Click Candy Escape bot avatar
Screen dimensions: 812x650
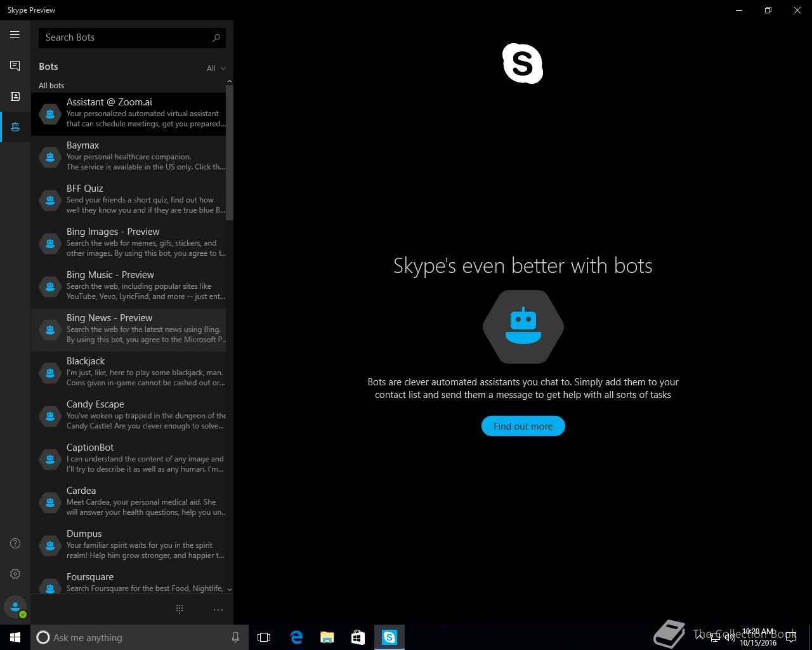coord(50,416)
